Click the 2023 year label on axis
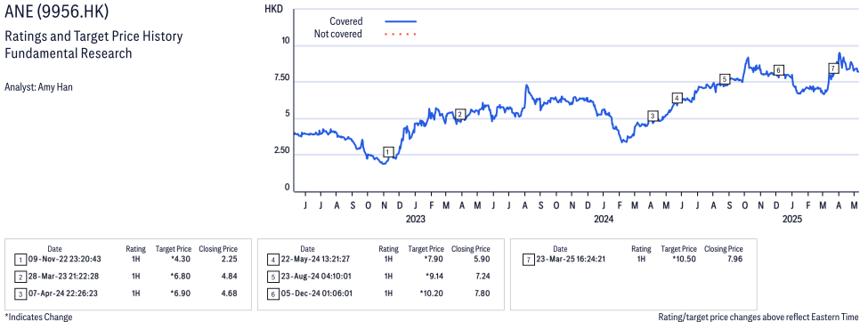 tap(415, 219)
